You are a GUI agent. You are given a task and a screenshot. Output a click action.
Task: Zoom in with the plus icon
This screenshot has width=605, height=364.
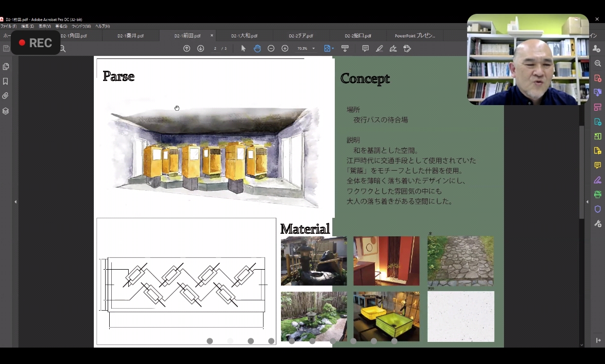[285, 49]
